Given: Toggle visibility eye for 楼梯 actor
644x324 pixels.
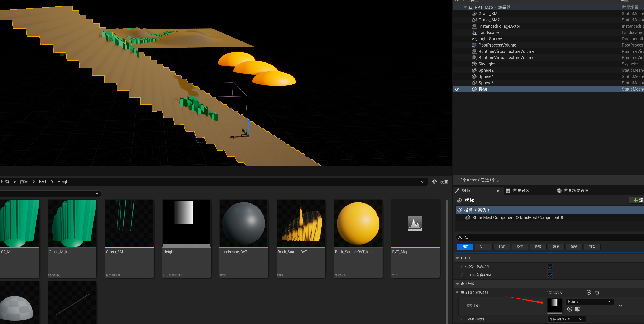Looking at the screenshot, I should tap(457, 89).
